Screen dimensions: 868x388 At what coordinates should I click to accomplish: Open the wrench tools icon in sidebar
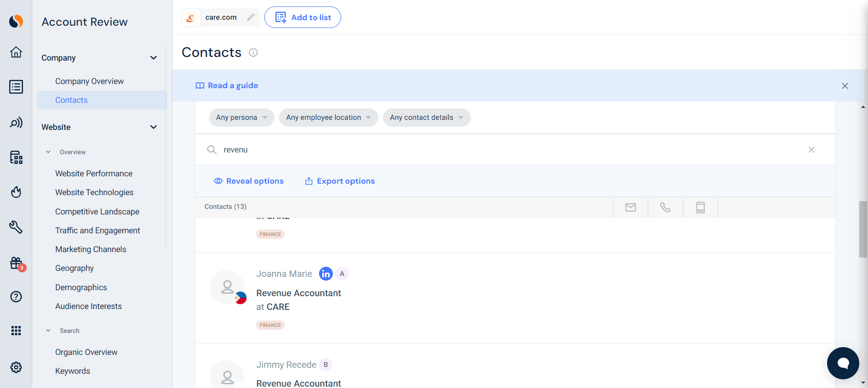(x=16, y=227)
